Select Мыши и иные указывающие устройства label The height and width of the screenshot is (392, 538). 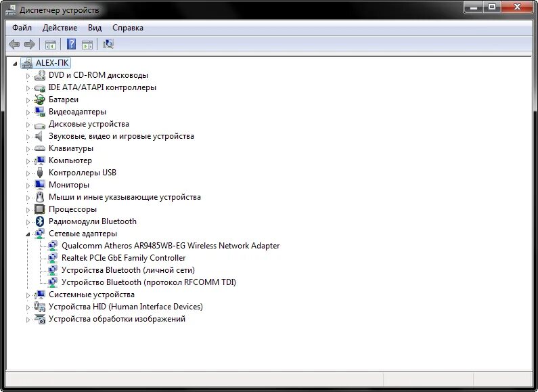coord(125,197)
